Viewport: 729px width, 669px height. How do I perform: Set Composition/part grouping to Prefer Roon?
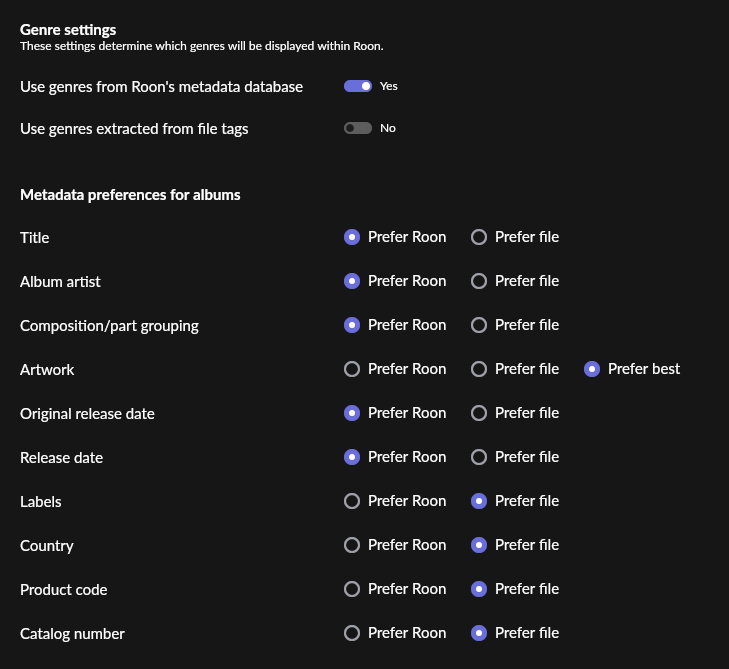click(x=352, y=325)
